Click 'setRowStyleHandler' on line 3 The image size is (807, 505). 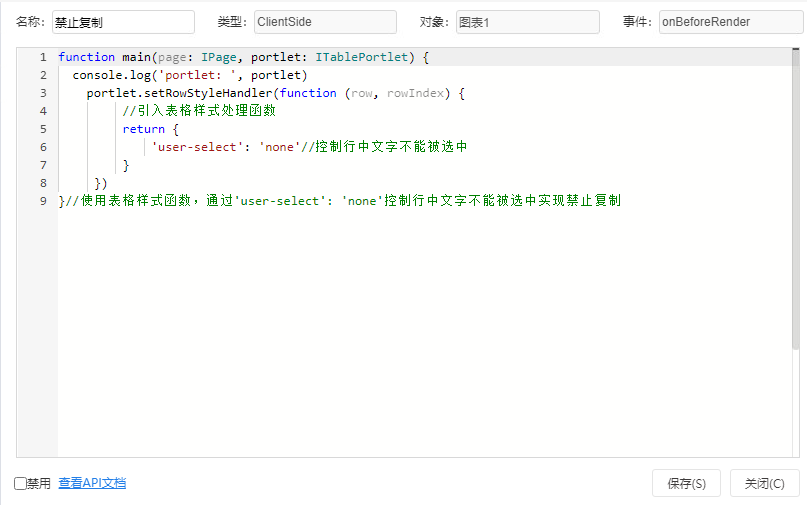208,93
